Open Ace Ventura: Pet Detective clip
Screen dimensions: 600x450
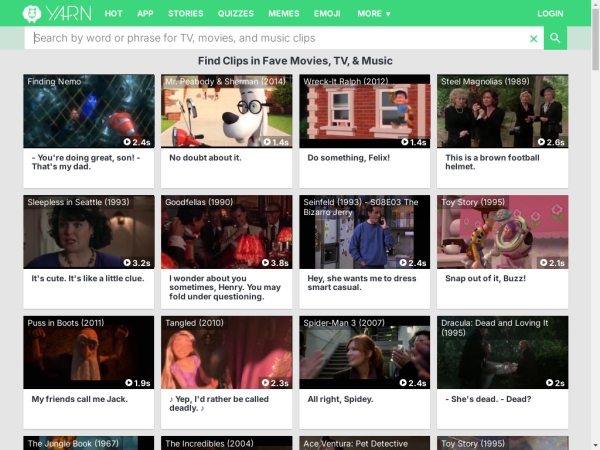(365, 443)
